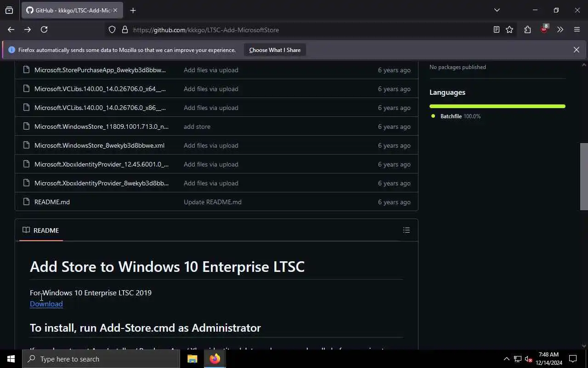
Task: Open the Firefox extensions puzzle icon
Action: (x=527, y=30)
